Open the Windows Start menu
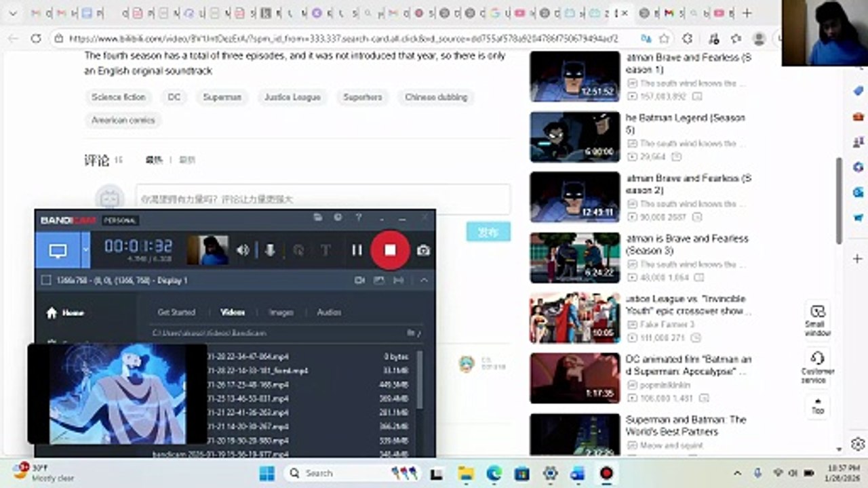 [x=267, y=473]
